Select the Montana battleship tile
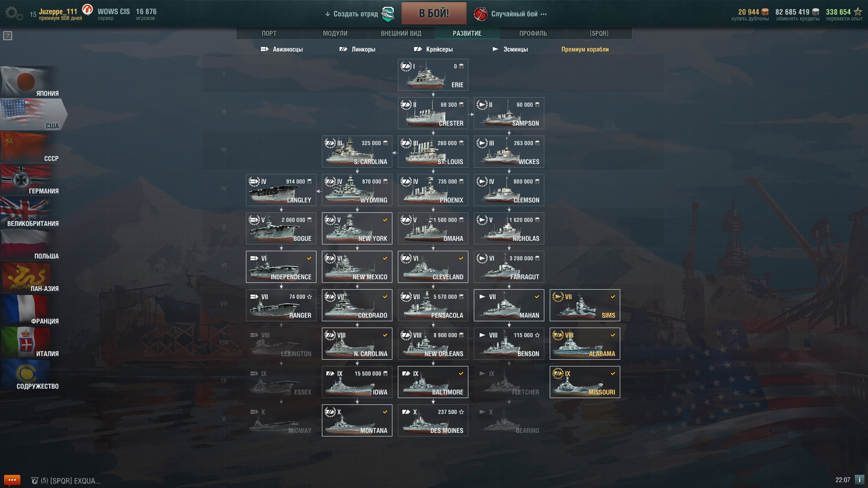 (357, 421)
